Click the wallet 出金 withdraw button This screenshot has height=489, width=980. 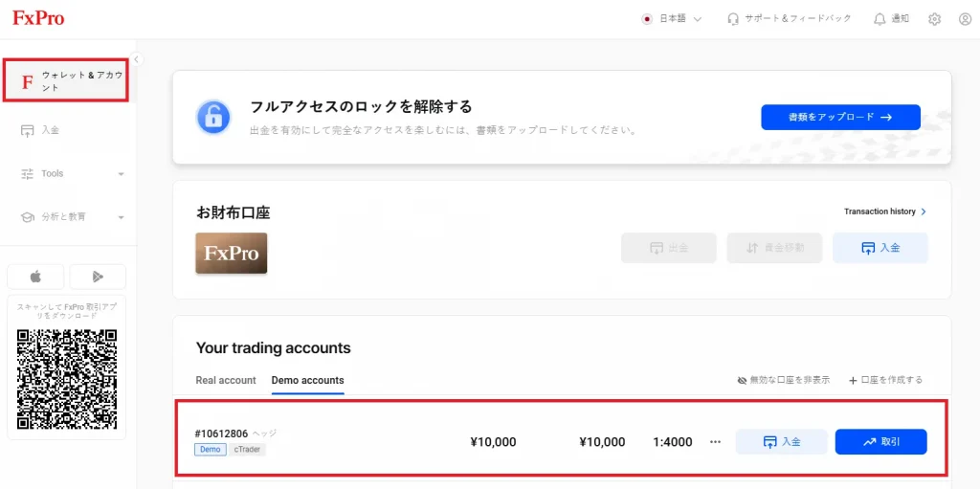coord(669,248)
